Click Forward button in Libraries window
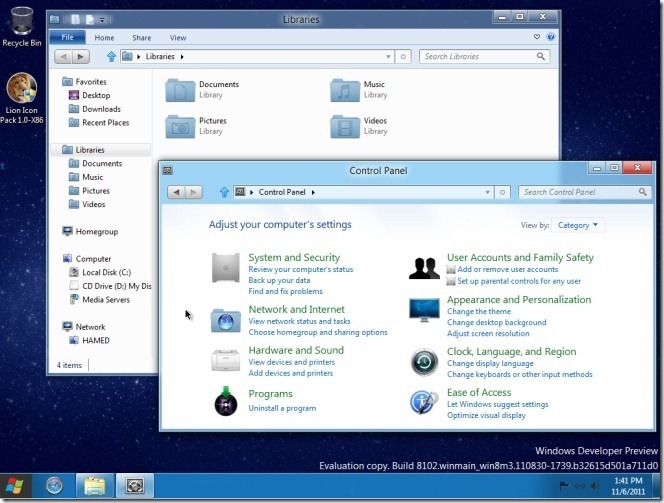 point(80,56)
